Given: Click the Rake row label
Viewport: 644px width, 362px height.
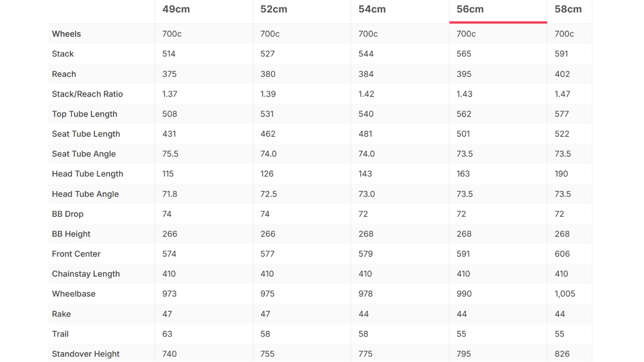Looking at the screenshot, I should [x=61, y=314].
